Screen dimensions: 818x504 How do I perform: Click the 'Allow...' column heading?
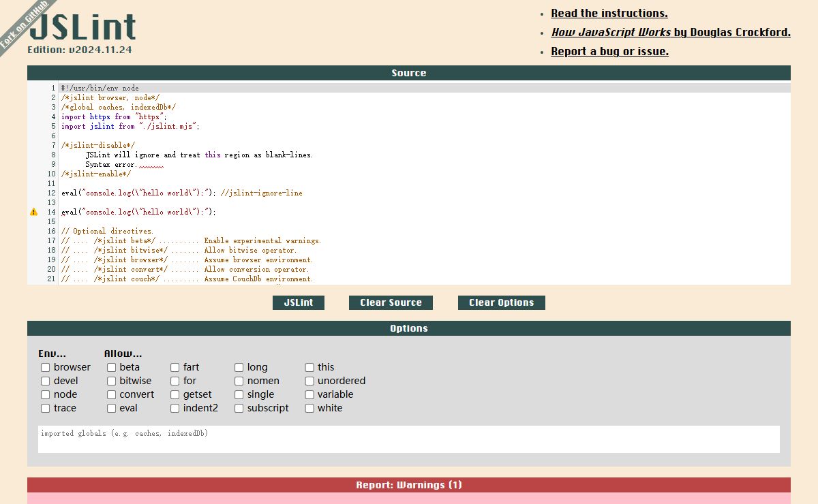[x=123, y=353]
